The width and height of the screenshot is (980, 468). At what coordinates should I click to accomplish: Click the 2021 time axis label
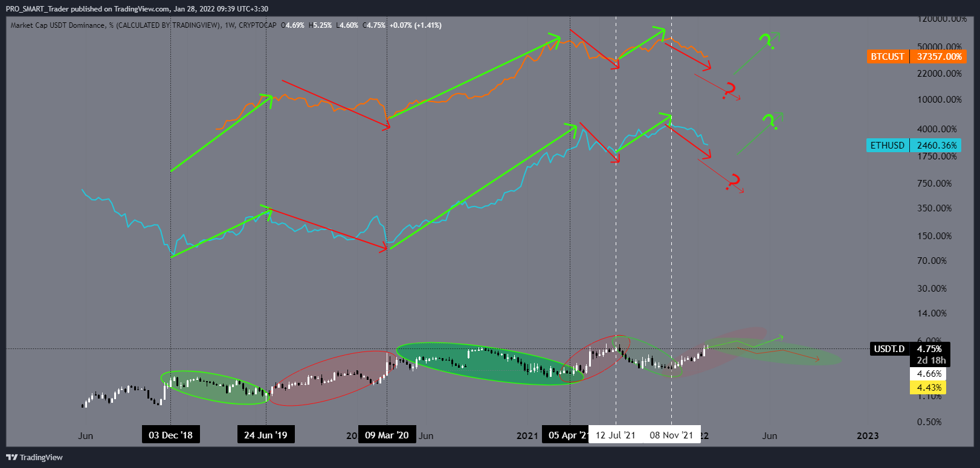(527, 435)
